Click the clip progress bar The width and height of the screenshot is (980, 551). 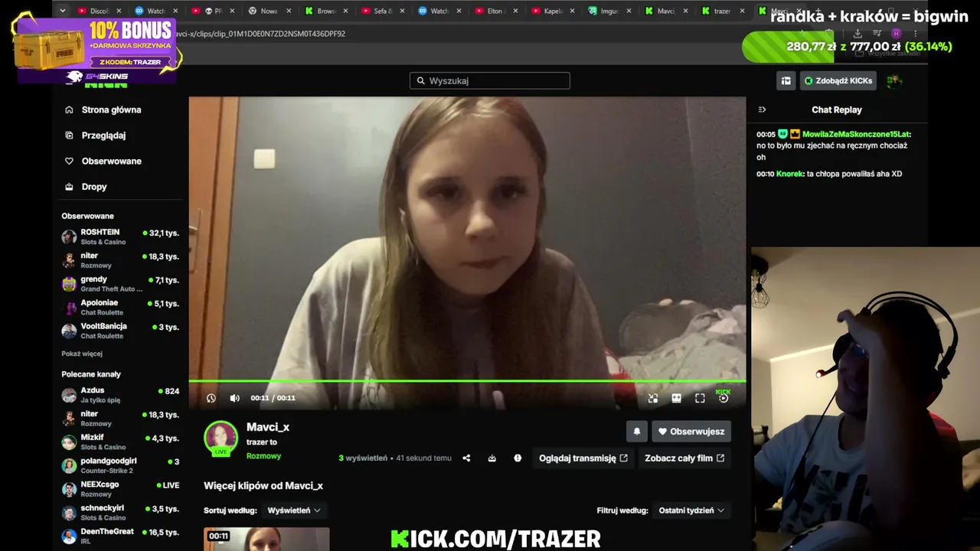[x=467, y=381]
